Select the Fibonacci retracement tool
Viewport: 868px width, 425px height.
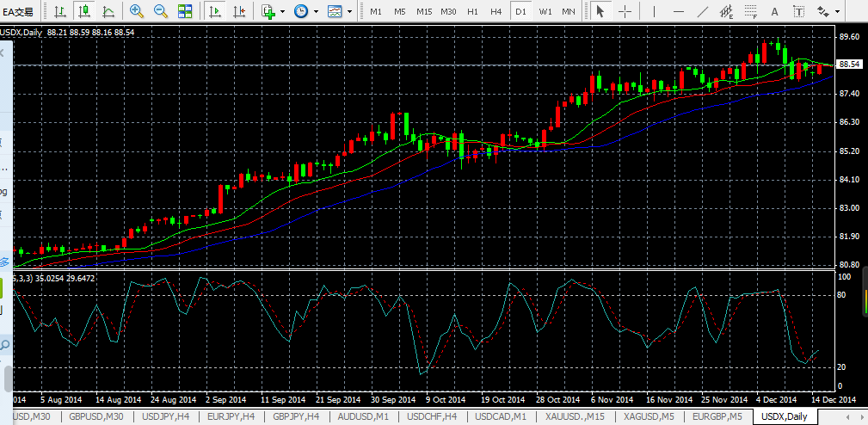(x=751, y=11)
